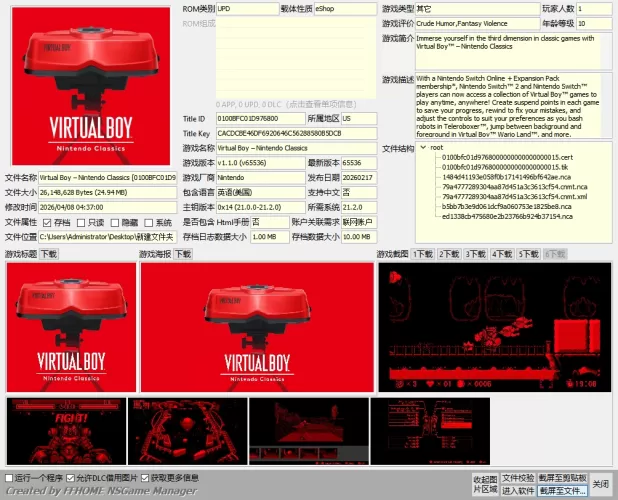
Task: Click the Title Key field
Action: pos(296,134)
